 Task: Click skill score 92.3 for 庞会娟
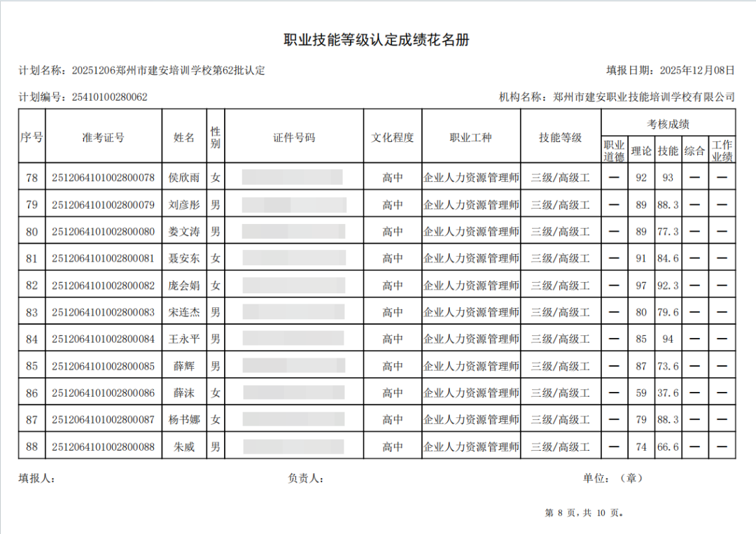click(x=668, y=286)
